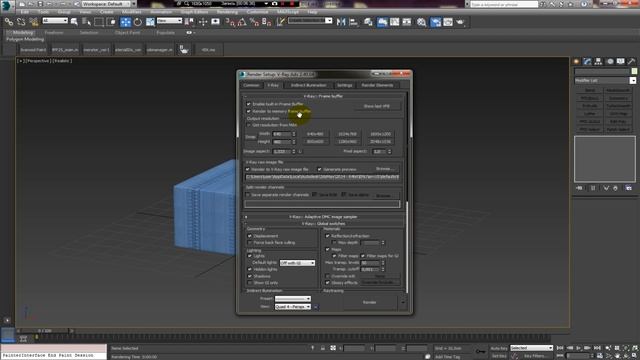Click the 1024x768 resolution preset button
The height and width of the screenshot is (360, 640).
tap(347, 134)
